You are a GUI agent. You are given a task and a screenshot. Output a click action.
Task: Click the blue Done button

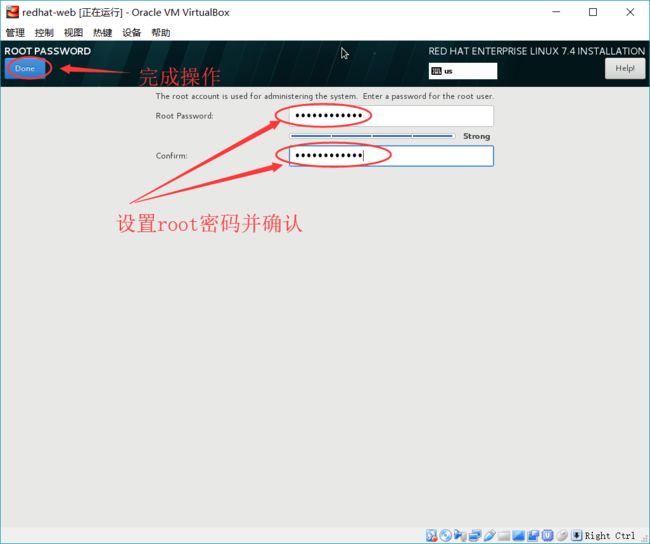click(x=25, y=68)
